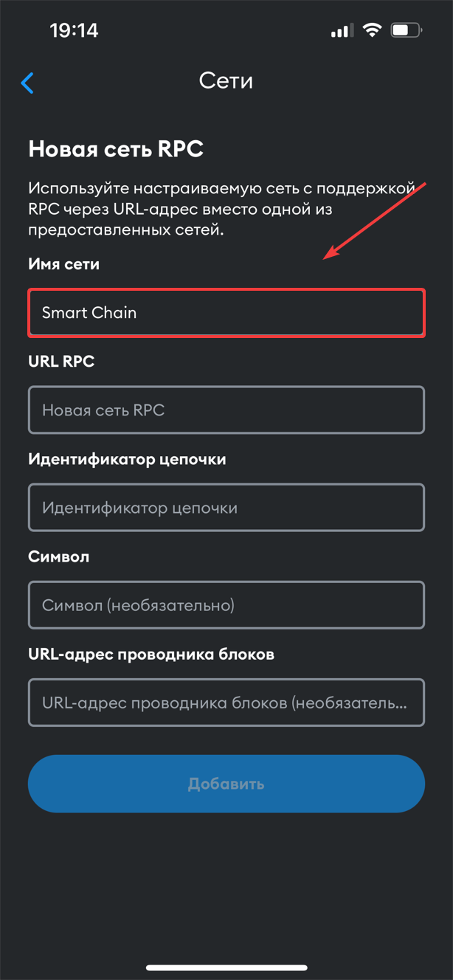The image size is (453, 980).
Task: Click the "Символ (необязательно)" input field
Action: pyautogui.click(x=226, y=605)
